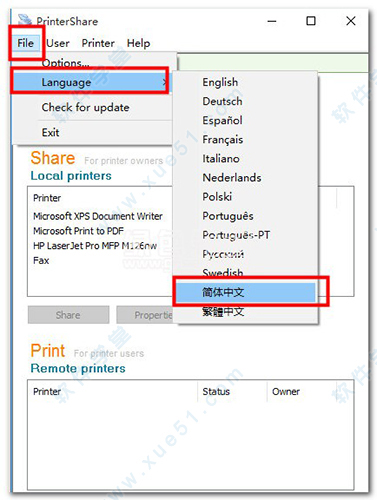Maximize the PrinterShare window
Screen dimensions: 377x500
pyautogui.click(x=311, y=21)
